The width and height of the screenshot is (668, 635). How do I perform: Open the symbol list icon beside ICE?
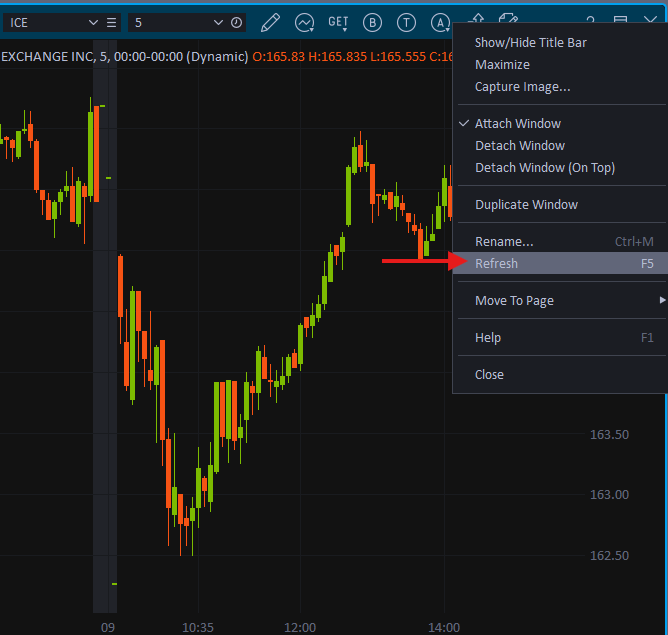(x=112, y=22)
